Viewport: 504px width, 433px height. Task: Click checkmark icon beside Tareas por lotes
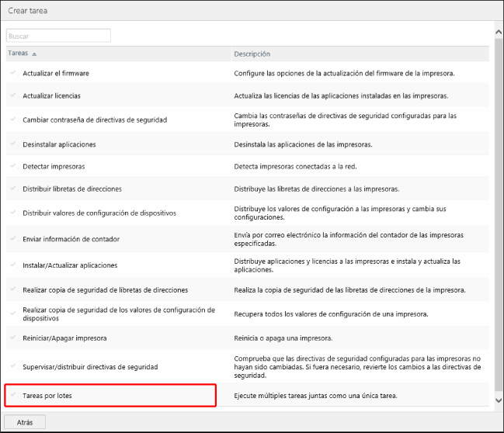(12, 396)
